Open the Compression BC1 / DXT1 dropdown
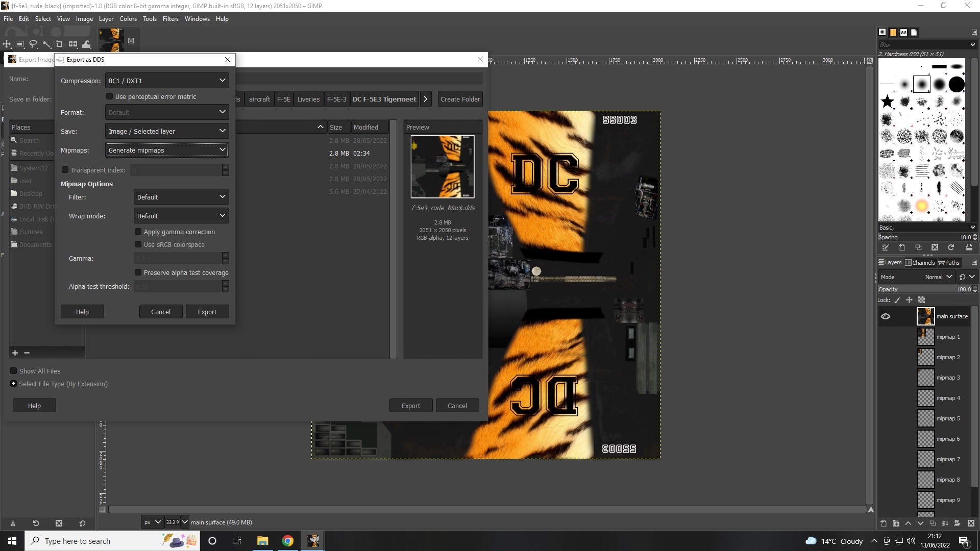The image size is (980, 551). pos(167,81)
